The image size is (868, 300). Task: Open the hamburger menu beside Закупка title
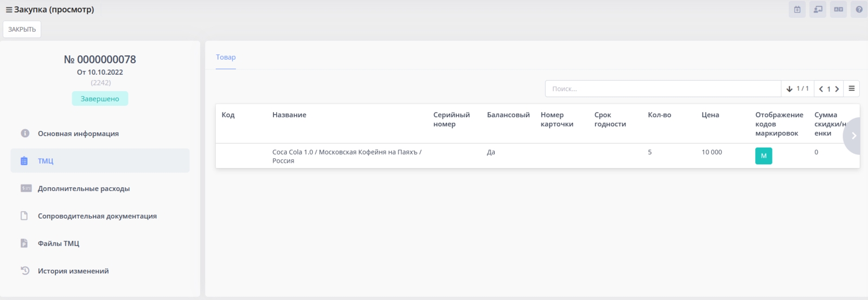(9, 10)
